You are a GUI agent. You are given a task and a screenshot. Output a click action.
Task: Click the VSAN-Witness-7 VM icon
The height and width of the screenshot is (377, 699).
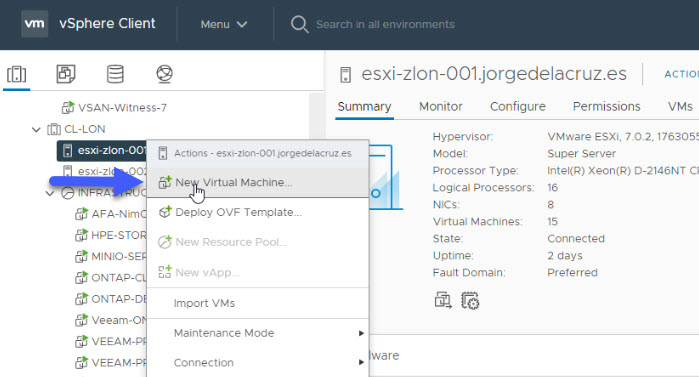point(68,107)
